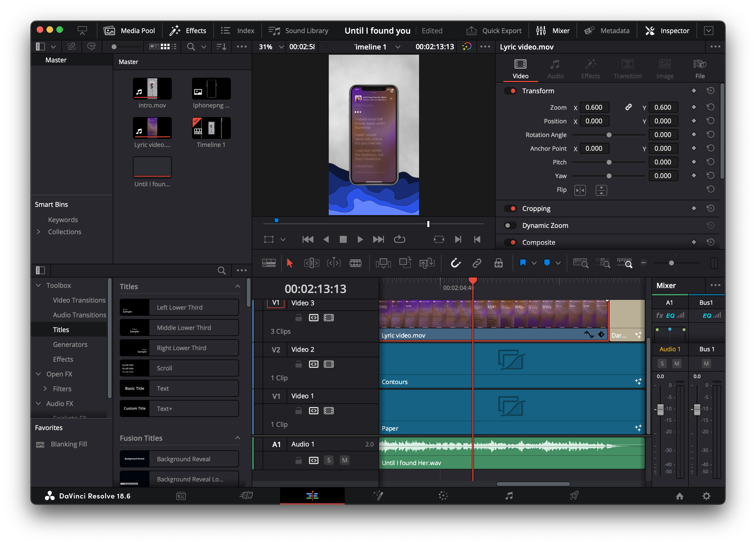
Task: Toggle loop playback in viewer
Action: [399, 239]
